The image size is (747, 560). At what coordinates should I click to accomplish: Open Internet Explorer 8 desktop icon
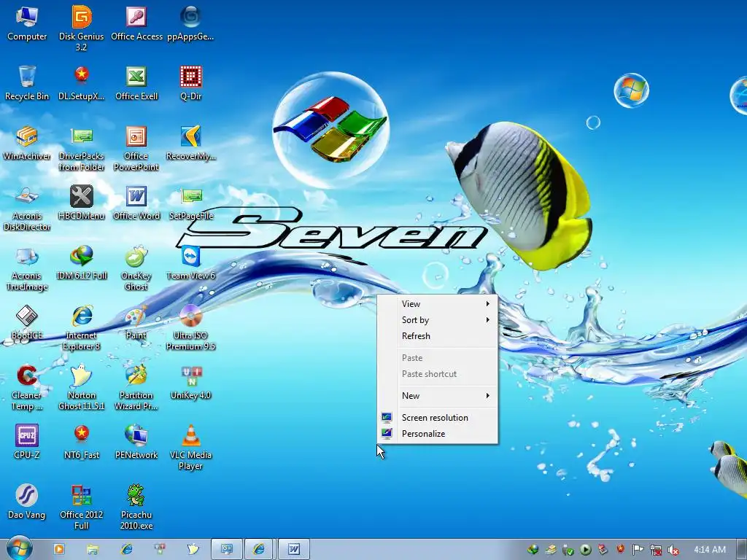pyautogui.click(x=82, y=328)
